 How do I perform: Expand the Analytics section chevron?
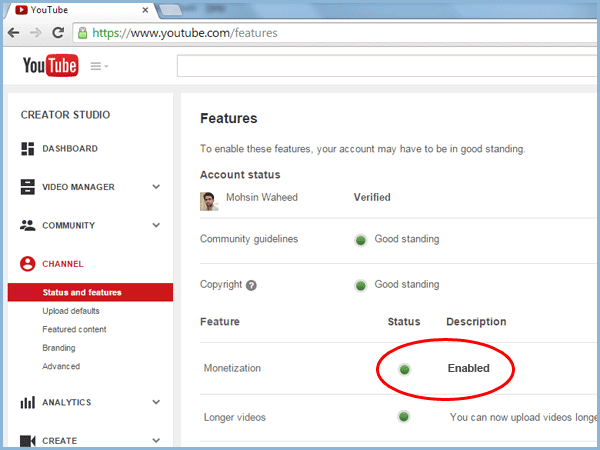tap(156, 403)
